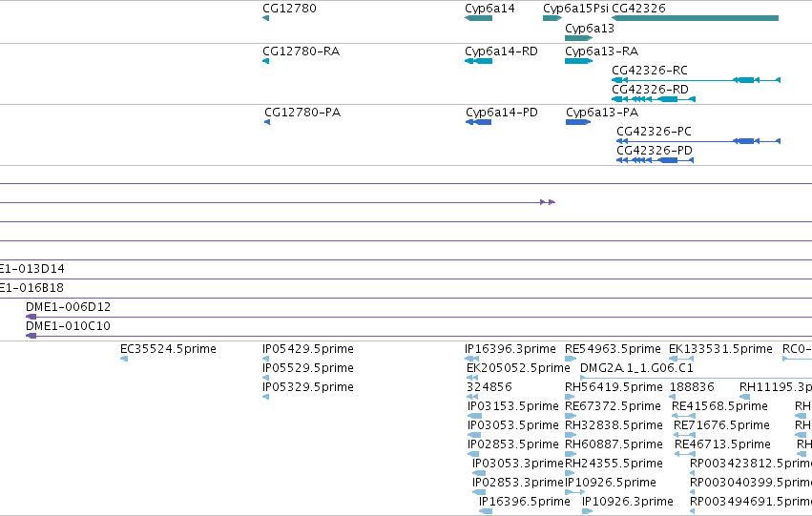Select the RH56419.5prime EST
The height and width of the screenshot is (516, 812).
click(571, 397)
